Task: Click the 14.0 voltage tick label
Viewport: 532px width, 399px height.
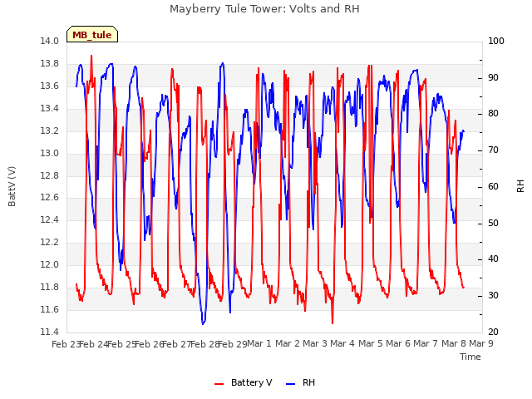Action: click(x=50, y=41)
